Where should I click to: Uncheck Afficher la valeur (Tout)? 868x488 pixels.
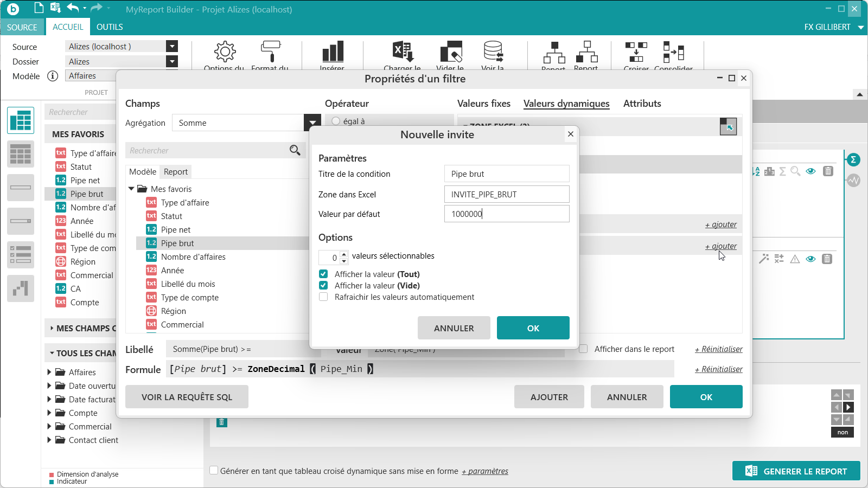323,274
